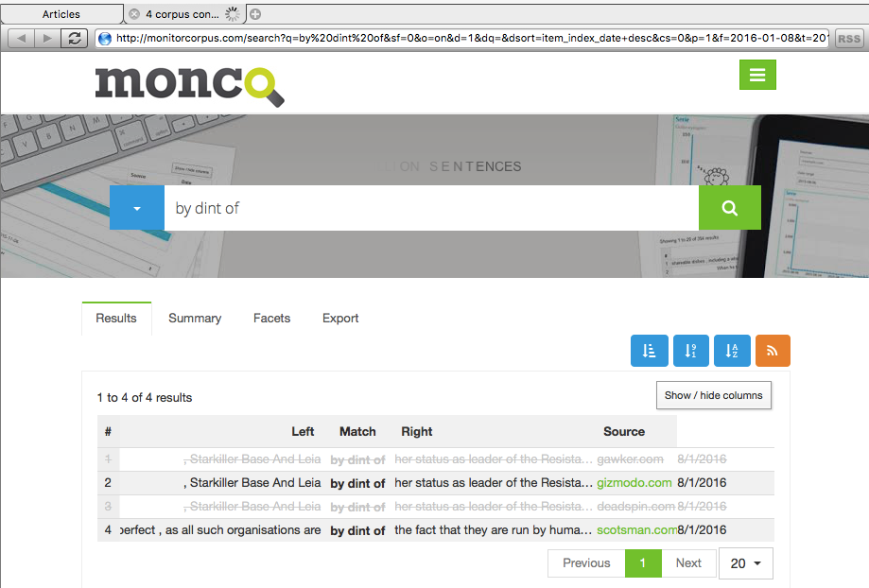This screenshot has width=869, height=588.
Task: Open a new browser tab with plus icon
Action: click(x=255, y=14)
